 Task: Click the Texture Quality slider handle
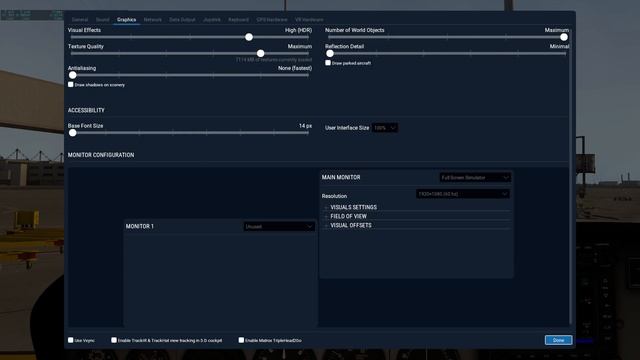coord(260,53)
